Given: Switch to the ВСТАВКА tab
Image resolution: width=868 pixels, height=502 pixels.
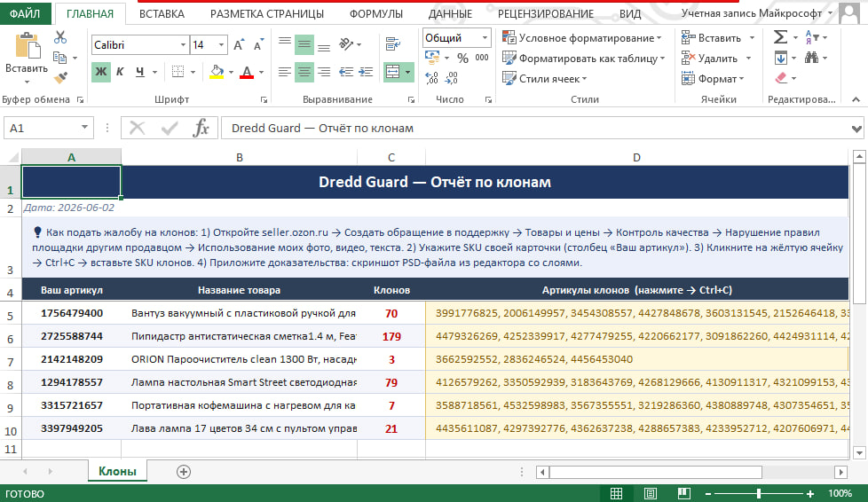Looking at the screenshot, I should (x=162, y=14).
